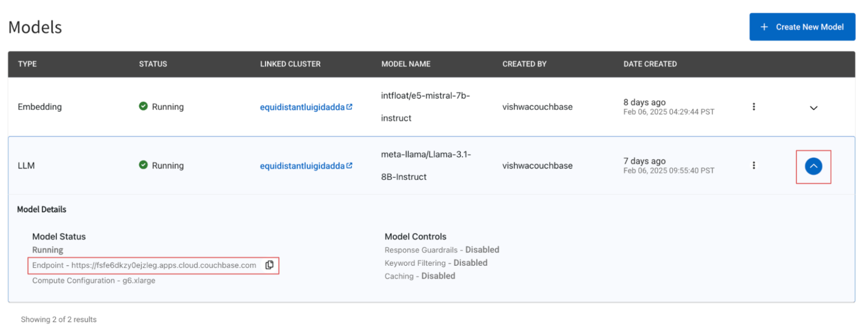868x330 pixels.
Task: Click Compute Configuration - g6.xlarge text
Action: tap(94, 280)
